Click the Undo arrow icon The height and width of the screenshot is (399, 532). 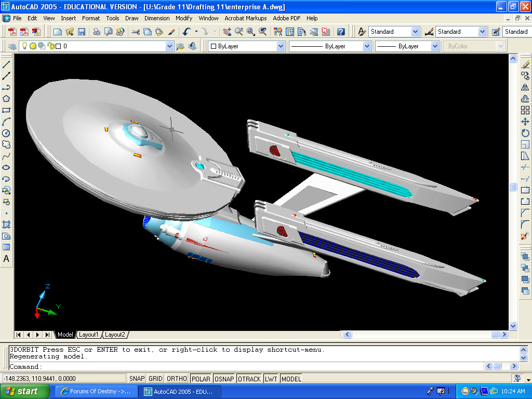pos(187,32)
